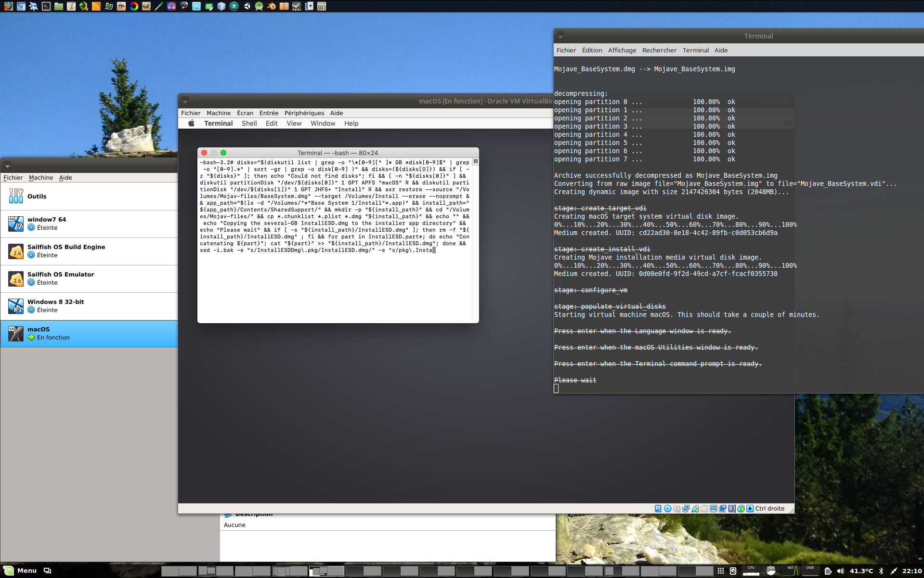Viewport: 924px width, 578px height.
Task: Open the Apple menu in the macOS guest
Action: click(191, 123)
